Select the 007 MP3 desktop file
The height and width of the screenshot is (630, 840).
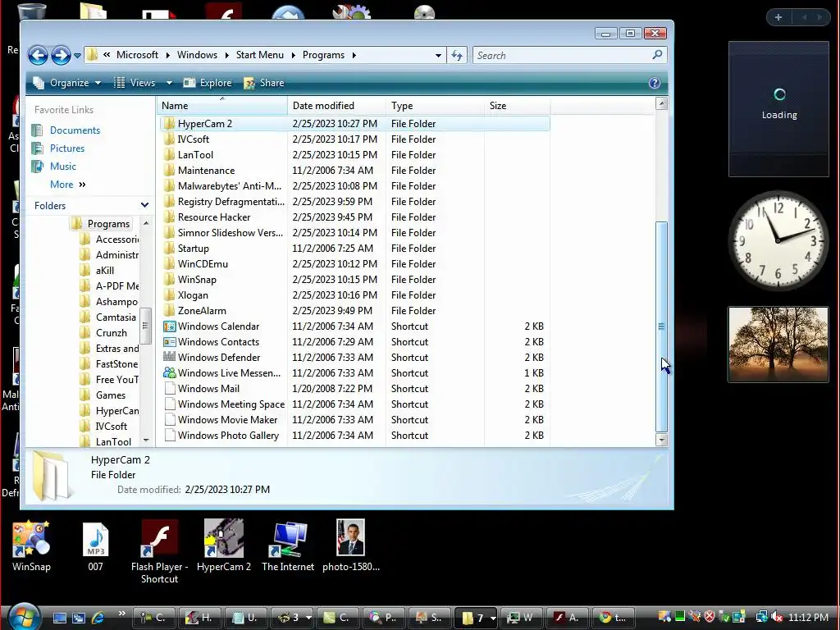click(x=95, y=546)
